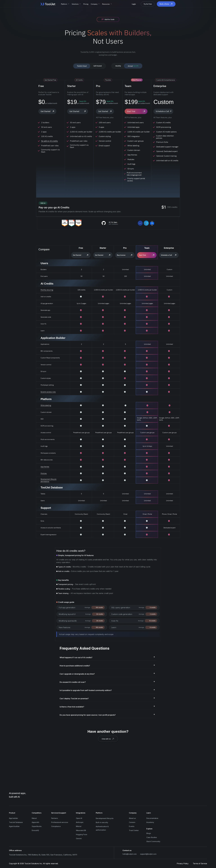Image resolution: width=216 pixels, height=868 pixels.
Task: Select the Self-Hosted pricing option
Action: [x=97, y=66]
